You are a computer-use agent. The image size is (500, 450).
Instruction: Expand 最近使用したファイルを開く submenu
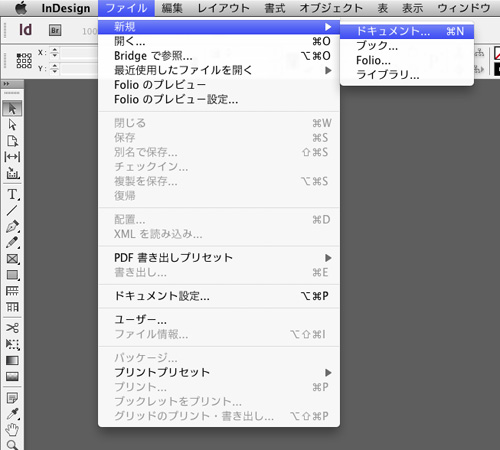coord(328,70)
